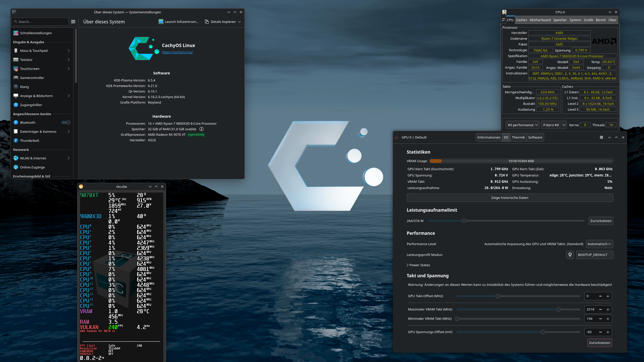
Task: Click the green 'eigenständig' badge
Action: [196, 134]
